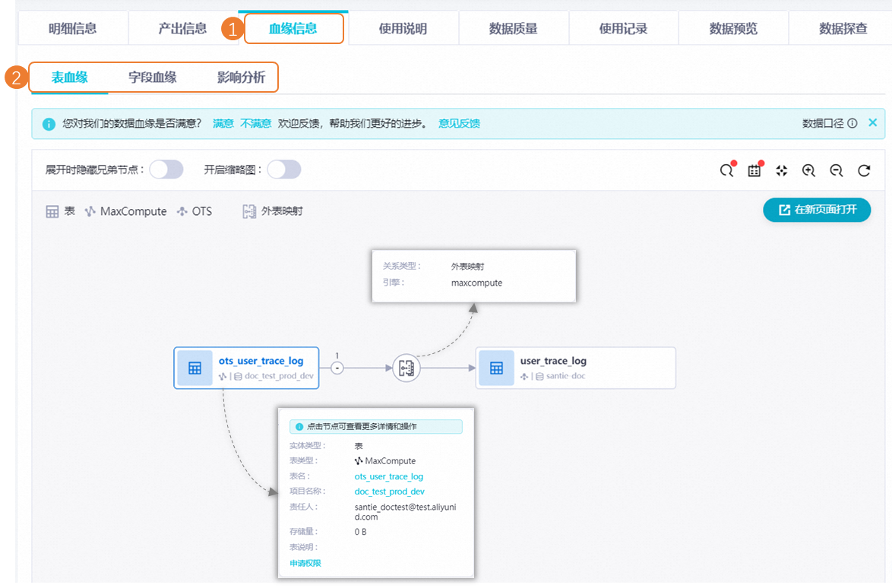Open the calendar filter icon
This screenshot has width=892, height=588.
pyautogui.click(x=754, y=170)
